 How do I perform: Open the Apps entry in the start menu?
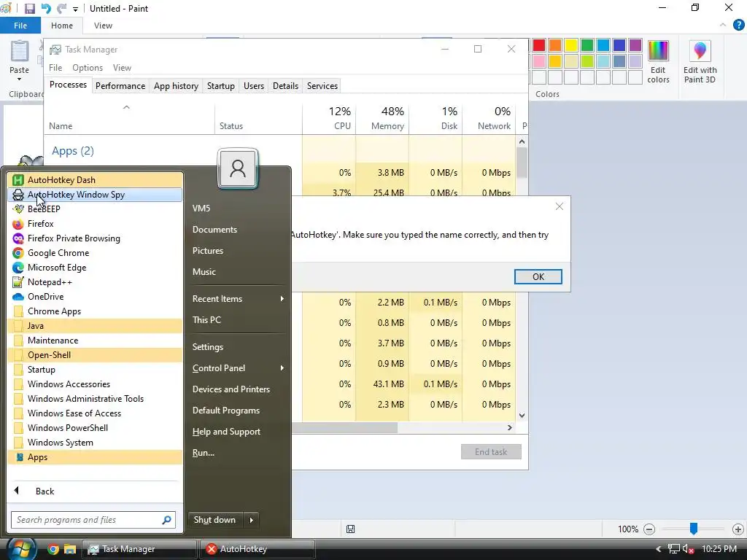coord(95,456)
